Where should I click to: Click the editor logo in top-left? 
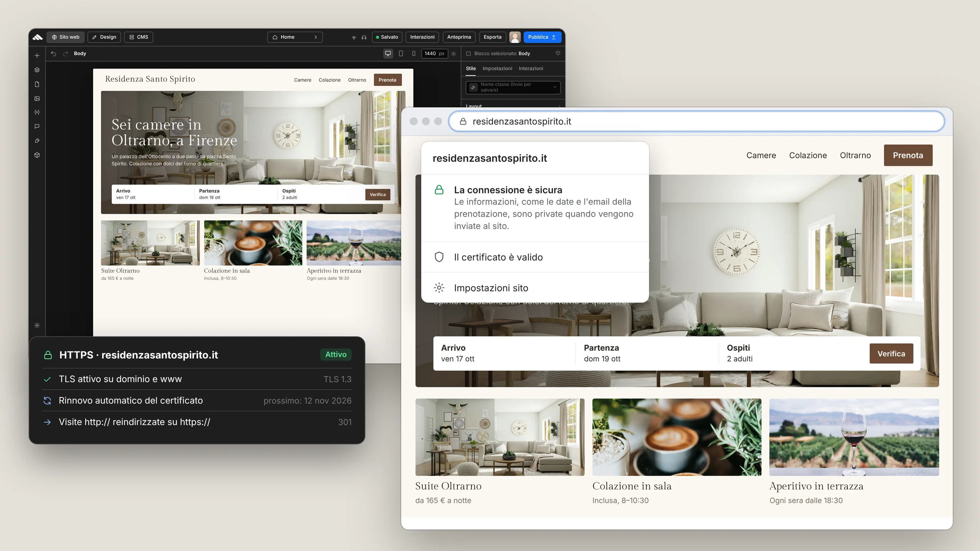click(37, 37)
